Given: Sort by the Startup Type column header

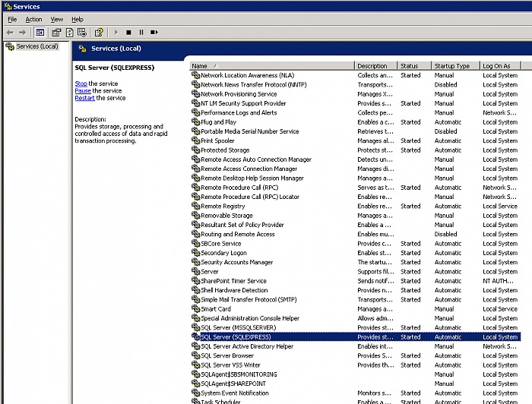Looking at the screenshot, I should (456, 66).
